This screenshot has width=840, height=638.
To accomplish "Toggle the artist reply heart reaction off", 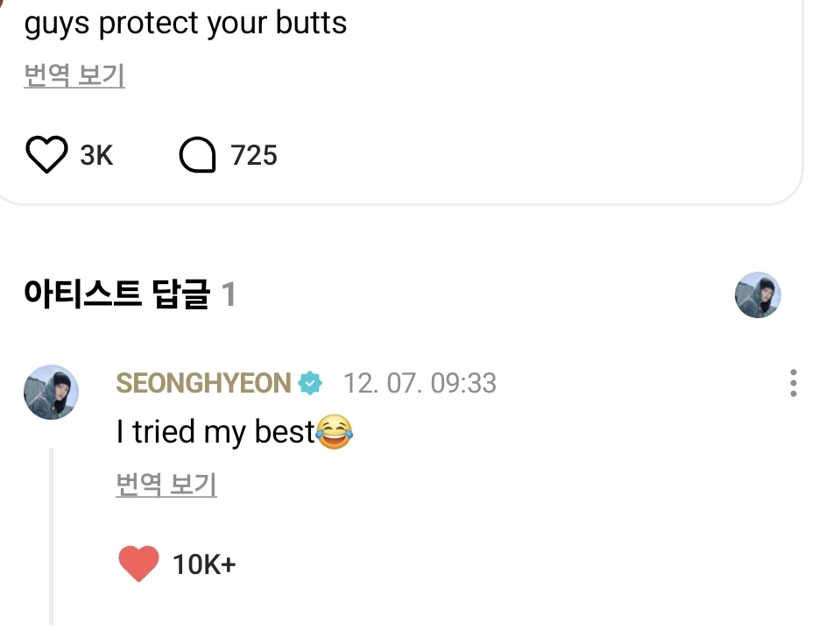I will (x=138, y=564).
